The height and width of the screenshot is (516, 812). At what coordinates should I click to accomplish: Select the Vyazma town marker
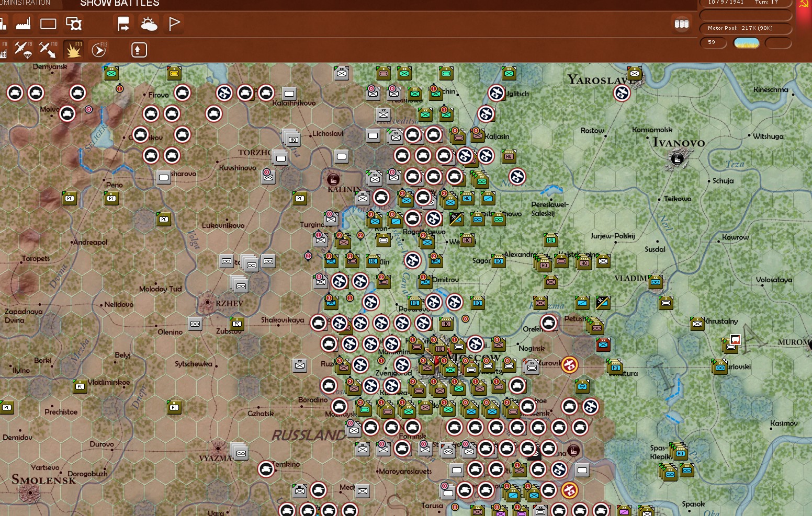[218, 448]
